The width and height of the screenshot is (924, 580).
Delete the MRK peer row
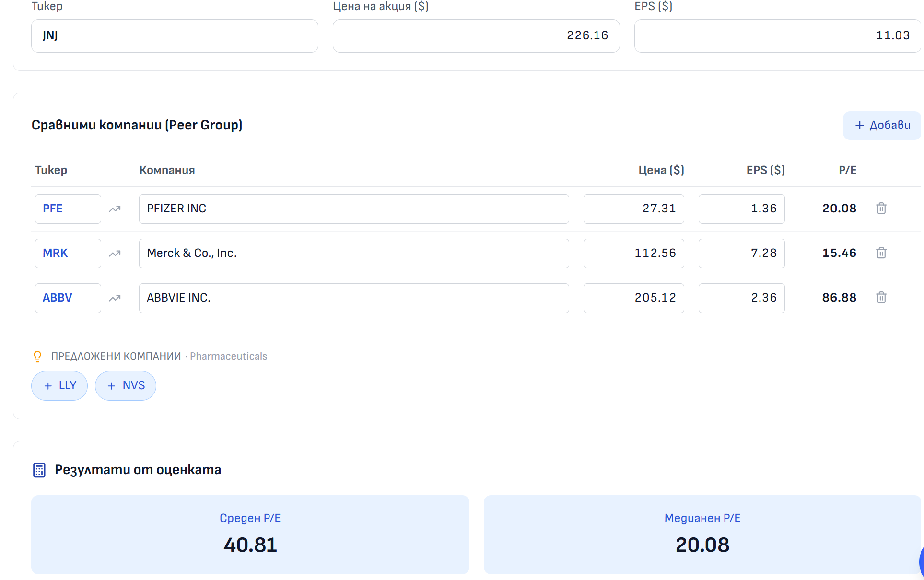[881, 253]
